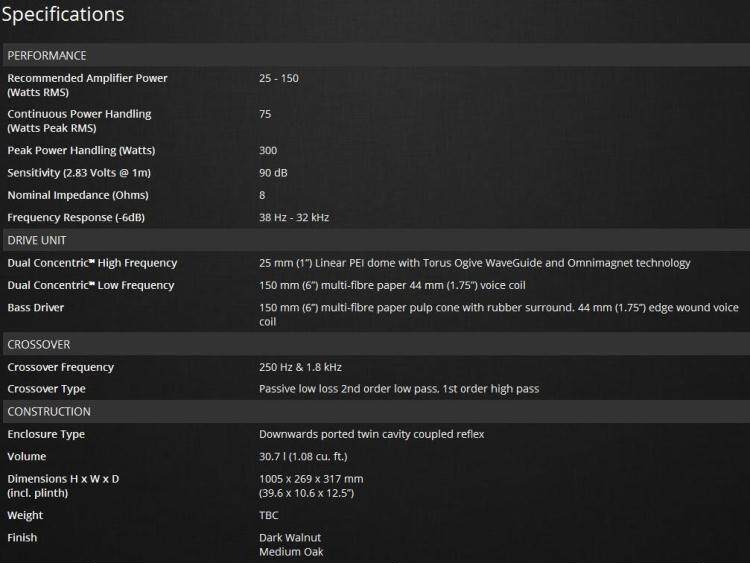Click the 90 dB sensitivity value
The image size is (750, 563).
273,173
